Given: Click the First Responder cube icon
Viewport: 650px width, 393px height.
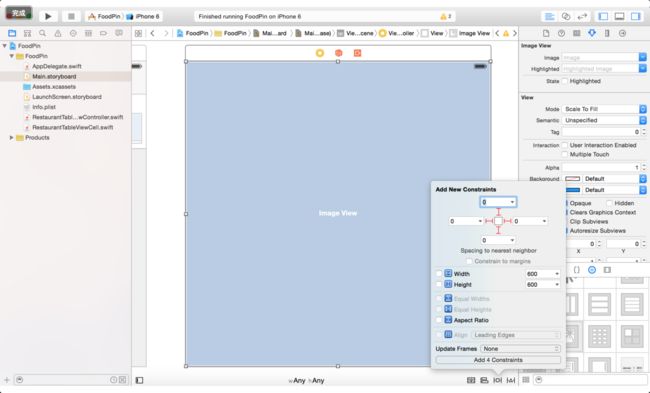Looking at the screenshot, I should click(339, 53).
